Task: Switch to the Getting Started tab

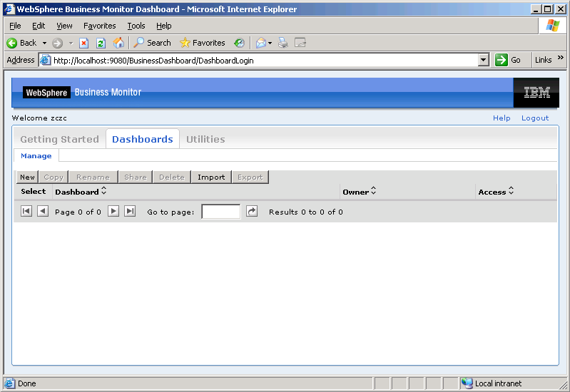Action: [x=60, y=139]
